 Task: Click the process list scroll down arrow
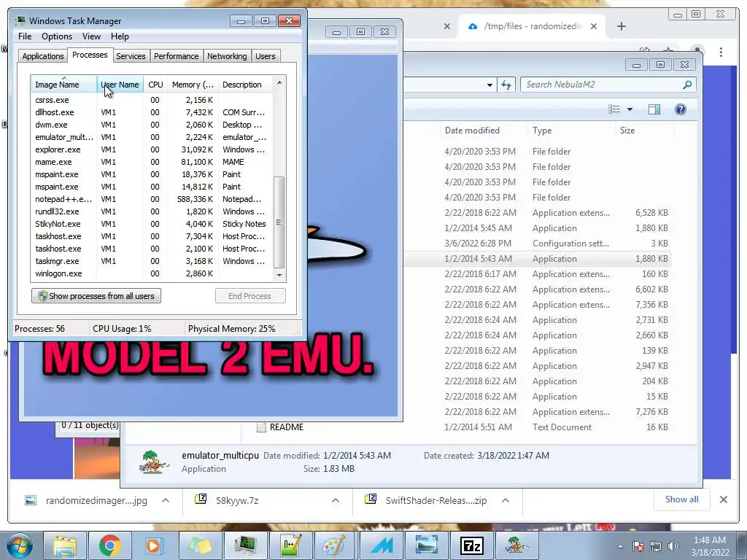(x=279, y=275)
